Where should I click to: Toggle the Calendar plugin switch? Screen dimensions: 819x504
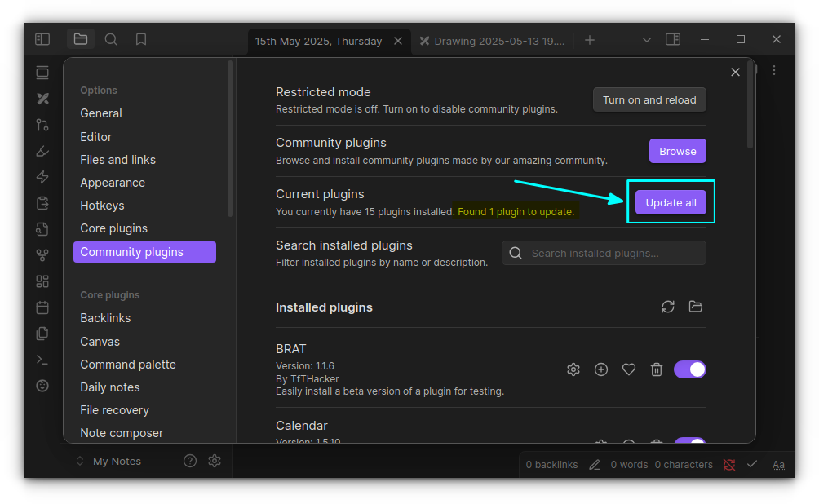690,443
